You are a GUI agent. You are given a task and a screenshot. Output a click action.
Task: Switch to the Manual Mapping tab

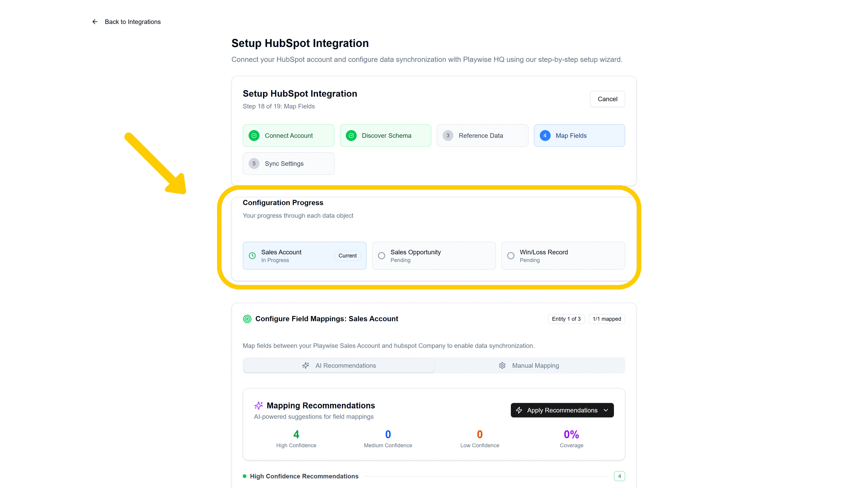(529, 365)
